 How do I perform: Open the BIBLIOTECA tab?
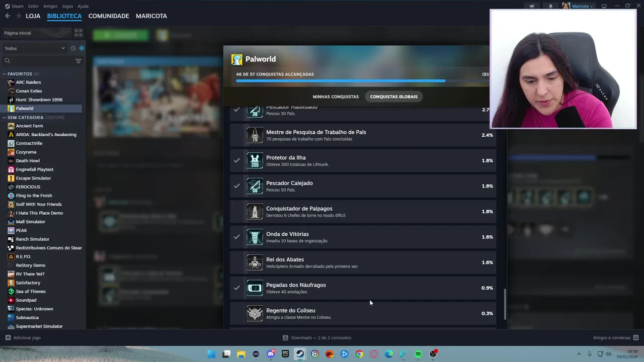pos(64,16)
